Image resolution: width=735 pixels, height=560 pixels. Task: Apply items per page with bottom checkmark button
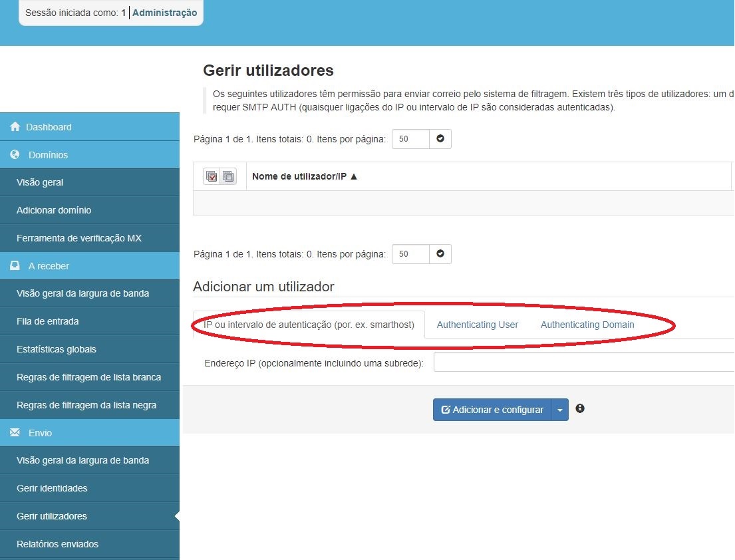(x=440, y=253)
